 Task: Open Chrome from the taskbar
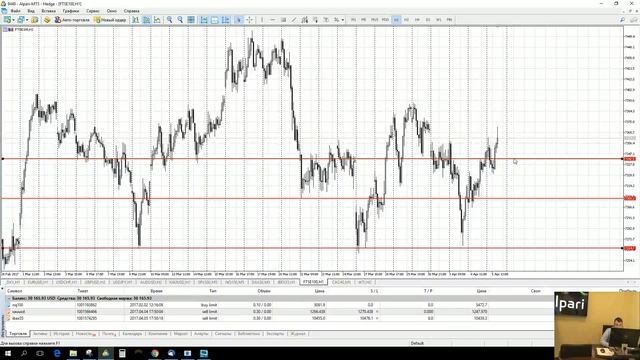155,353
